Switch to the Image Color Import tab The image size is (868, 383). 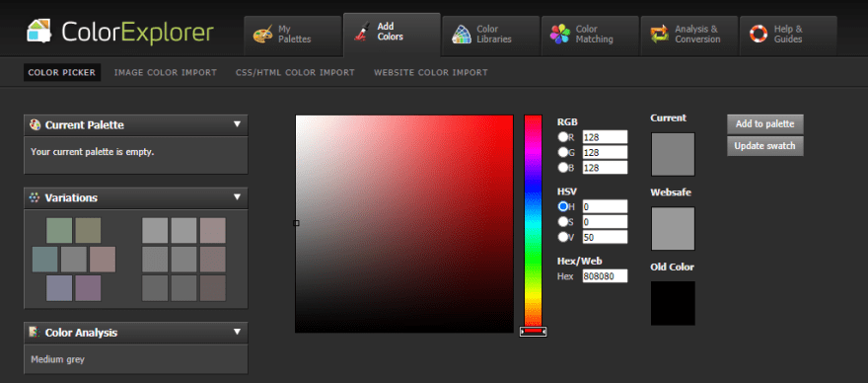tap(166, 73)
